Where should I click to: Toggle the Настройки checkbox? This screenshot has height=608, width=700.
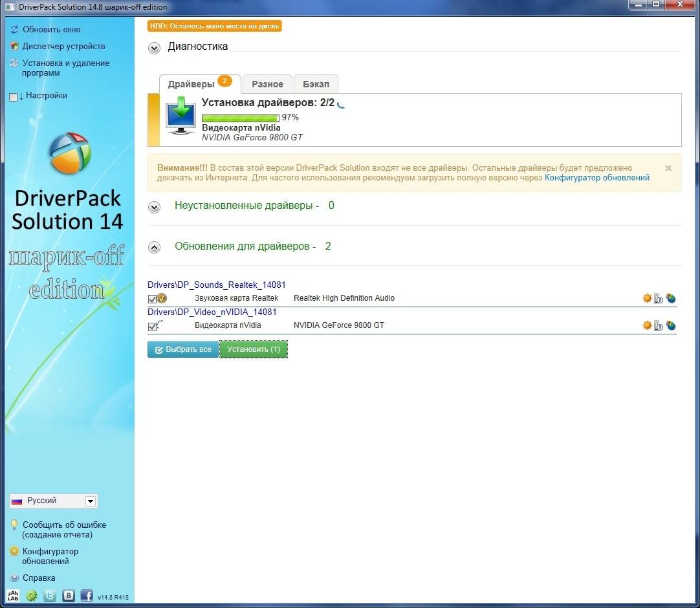click(14, 97)
